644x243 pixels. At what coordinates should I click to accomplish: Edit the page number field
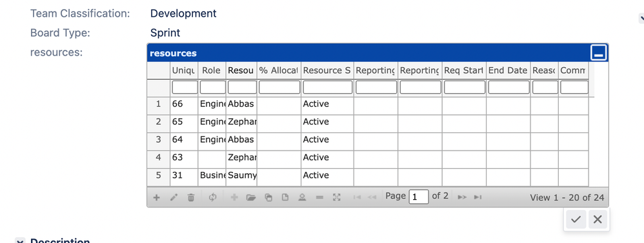pyautogui.click(x=419, y=197)
